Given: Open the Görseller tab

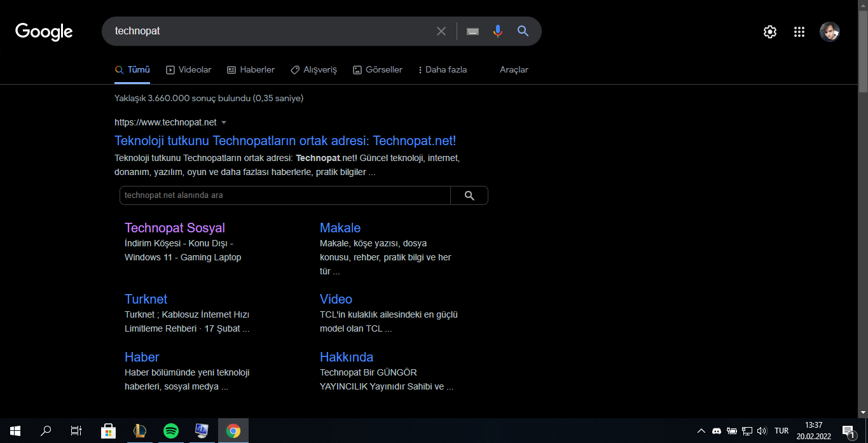Looking at the screenshot, I should [378, 70].
